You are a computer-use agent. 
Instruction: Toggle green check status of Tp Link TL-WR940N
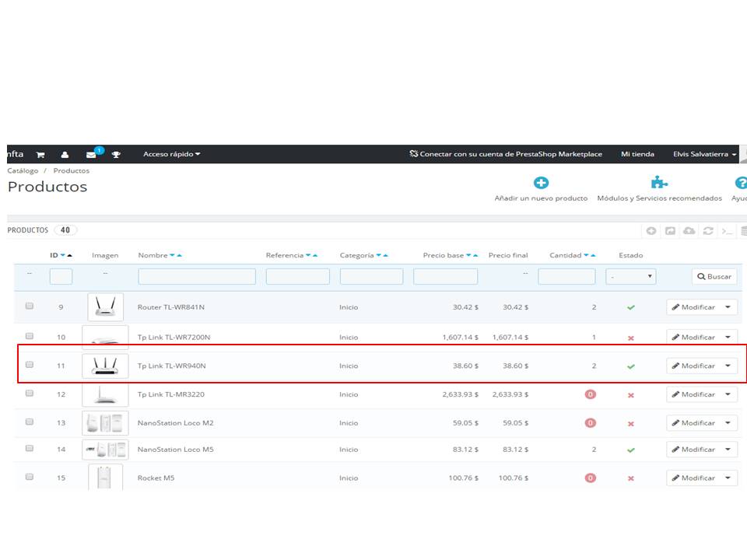click(631, 366)
